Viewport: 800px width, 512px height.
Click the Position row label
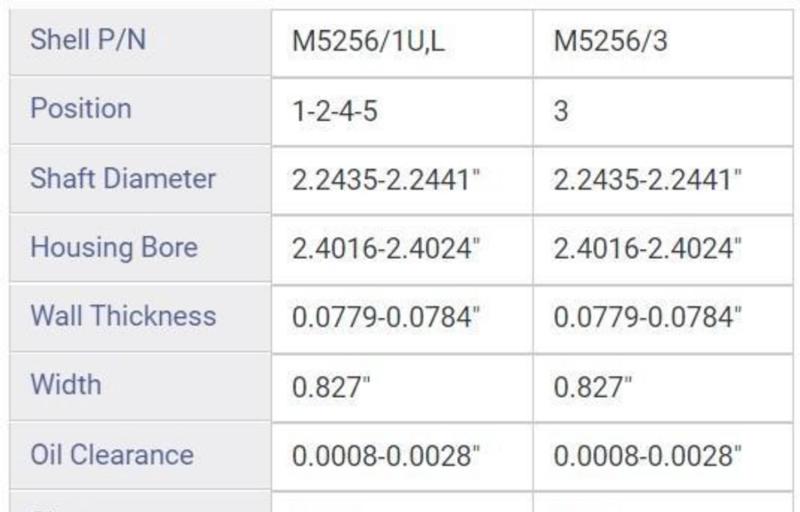pyautogui.click(x=81, y=108)
